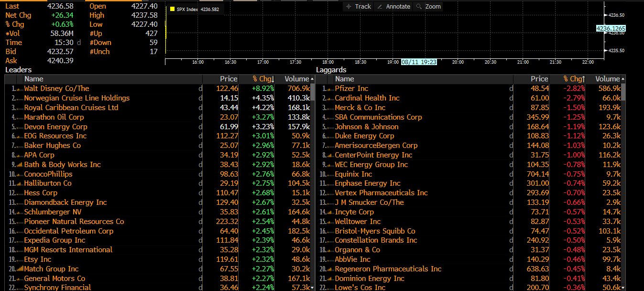Sort Laggards table by % Chg header

(x=574, y=79)
